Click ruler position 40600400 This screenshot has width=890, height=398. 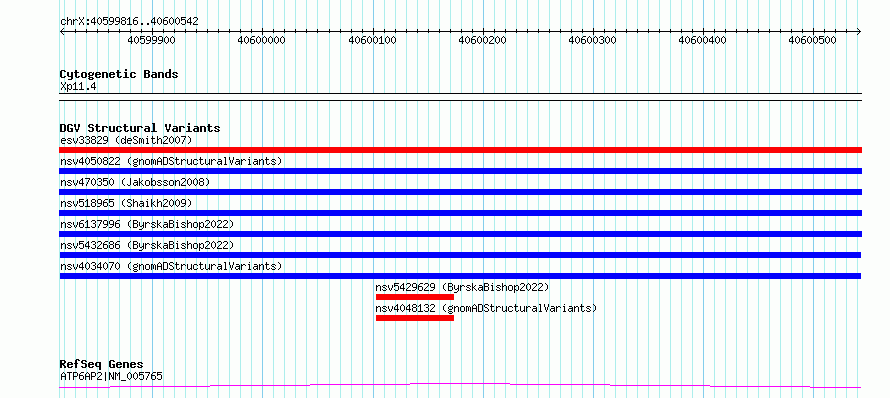pos(702,40)
